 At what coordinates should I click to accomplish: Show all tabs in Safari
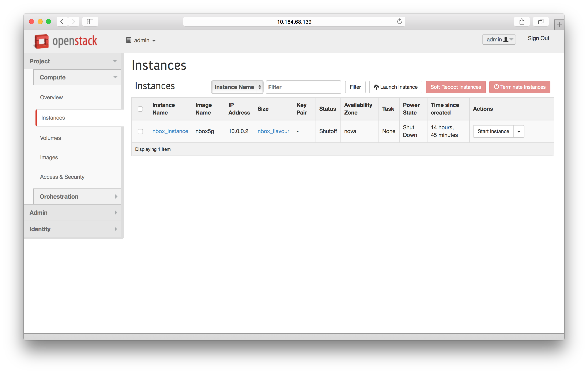tap(541, 22)
